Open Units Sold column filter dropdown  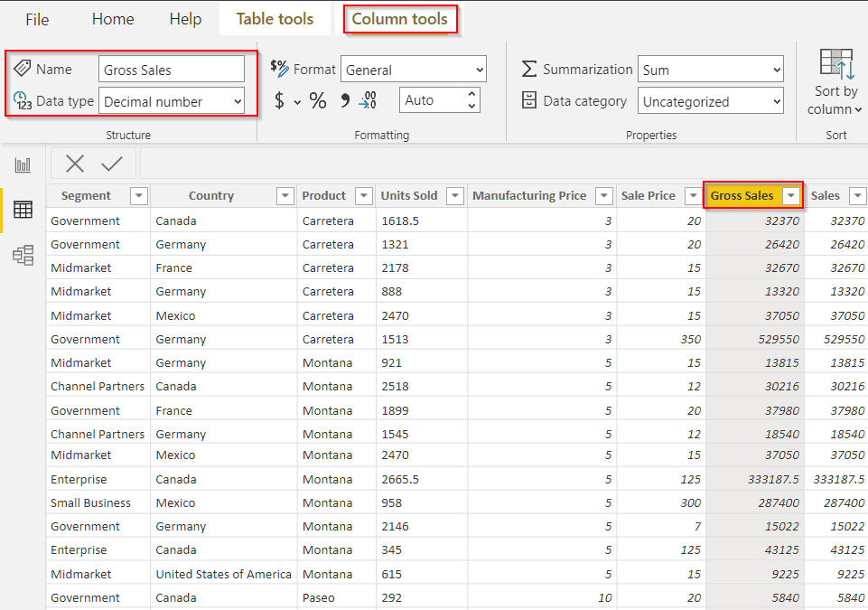[455, 196]
